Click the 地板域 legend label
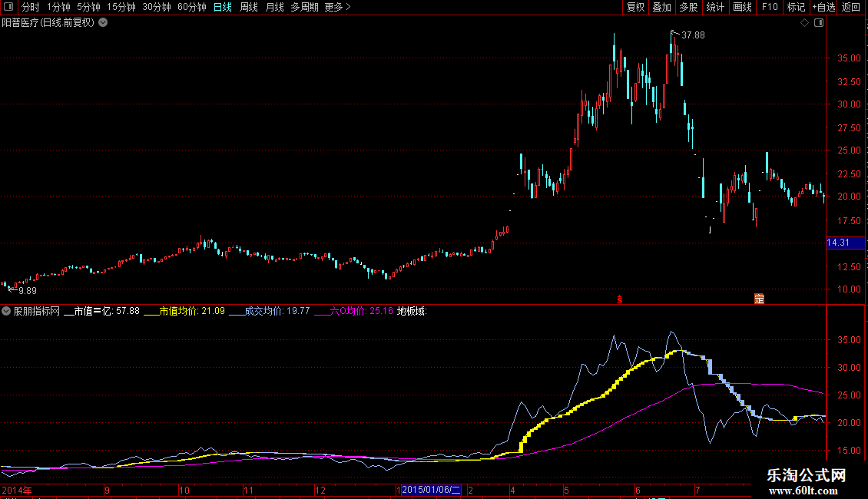 [x=412, y=311]
